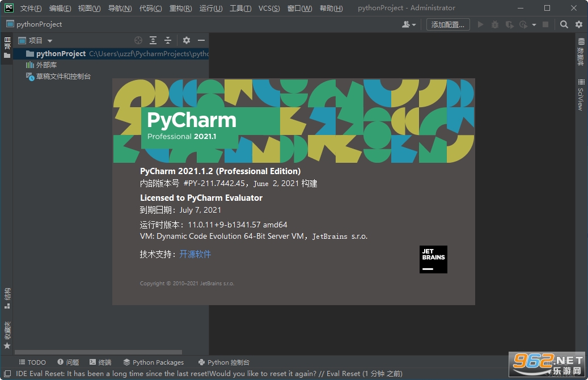Open the 运行(U) menu
The width and height of the screenshot is (588, 380).
coord(211,9)
